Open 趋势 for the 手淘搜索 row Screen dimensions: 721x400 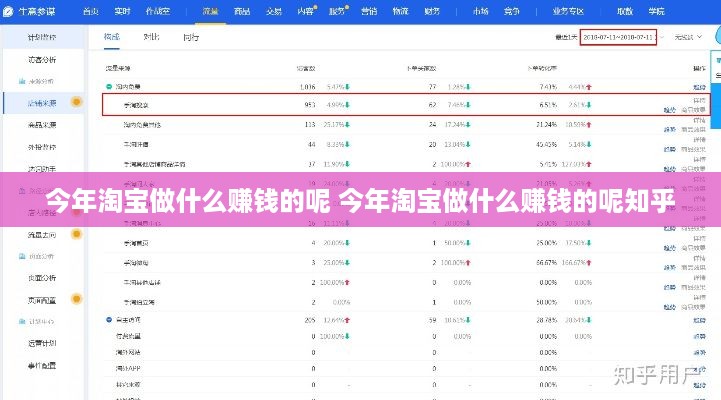point(670,110)
